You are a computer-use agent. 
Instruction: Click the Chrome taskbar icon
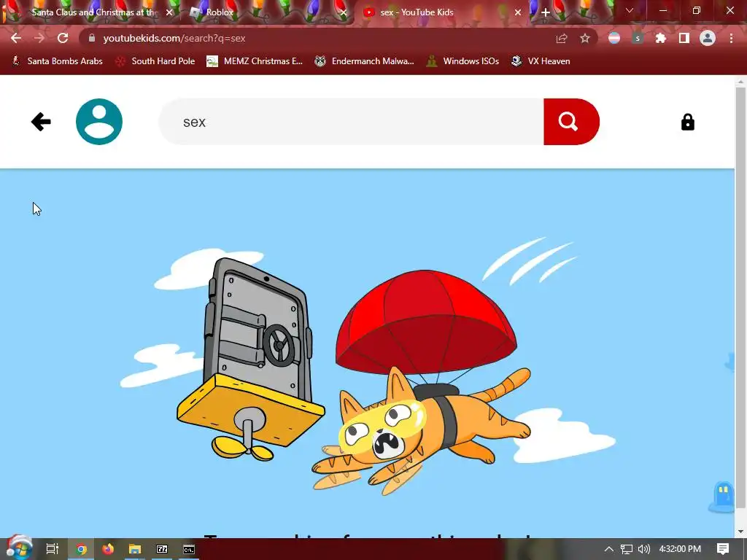[81, 549]
